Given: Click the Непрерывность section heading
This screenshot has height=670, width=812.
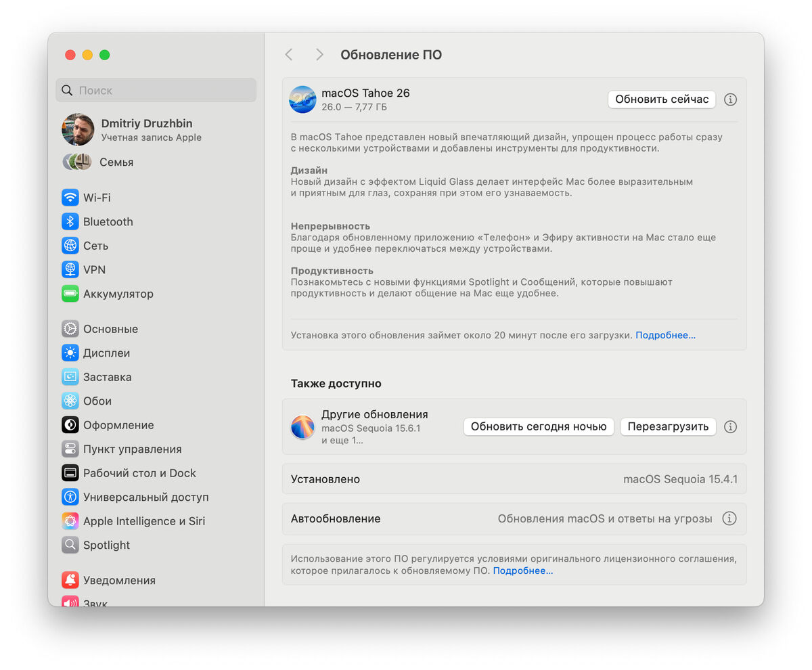Looking at the screenshot, I should pyautogui.click(x=330, y=226).
